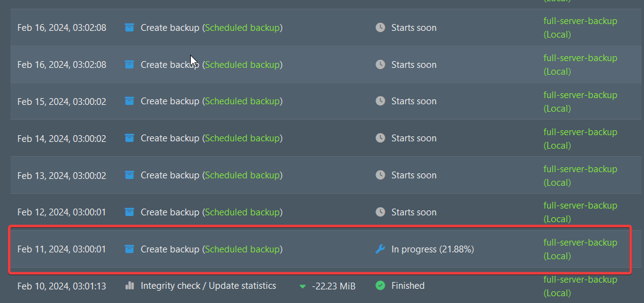Image resolution: width=644 pixels, height=303 pixels.
Task: Open Scheduled backup link in the Feb 12 row
Action: 242,212
